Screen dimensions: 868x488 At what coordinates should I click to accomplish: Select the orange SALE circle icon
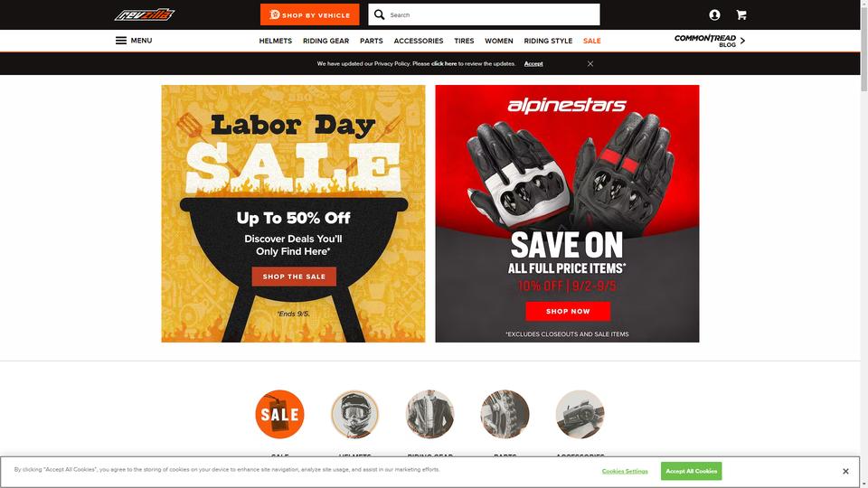(x=279, y=414)
